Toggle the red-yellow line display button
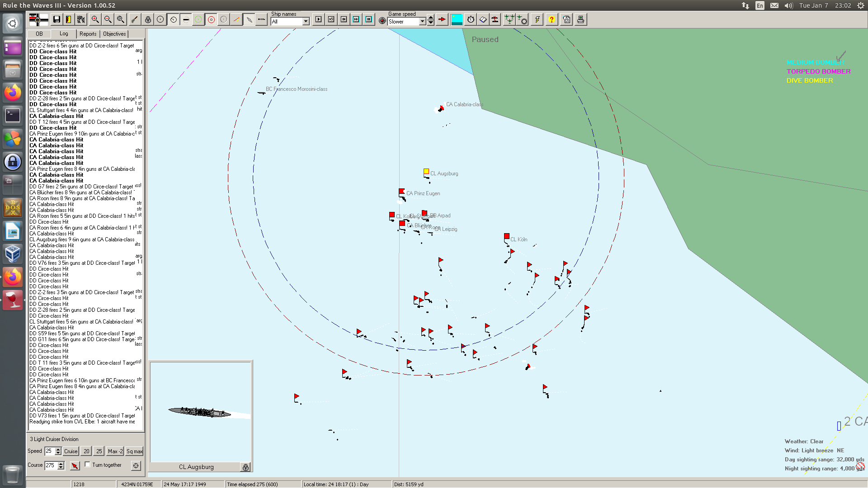The image size is (868, 488). (x=236, y=19)
